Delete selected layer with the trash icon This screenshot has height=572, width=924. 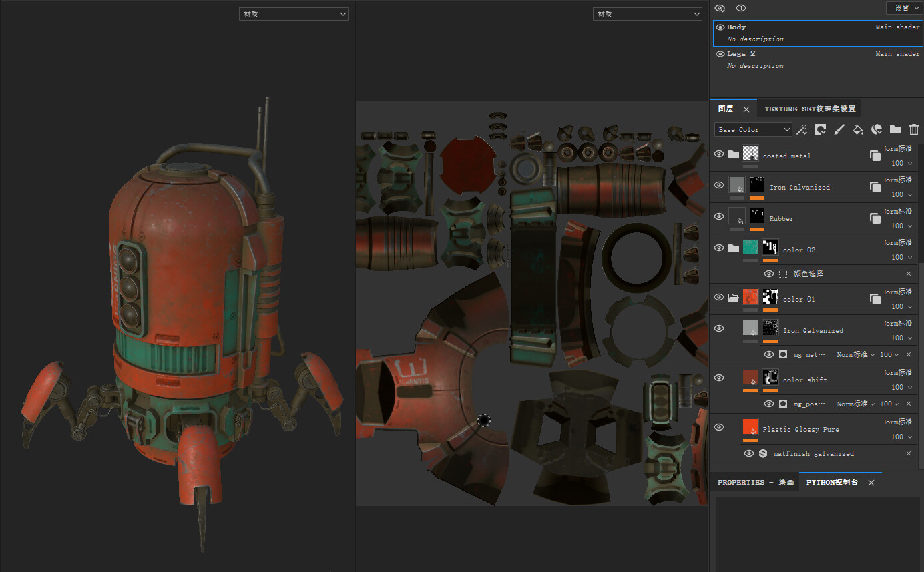[x=913, y=129]
